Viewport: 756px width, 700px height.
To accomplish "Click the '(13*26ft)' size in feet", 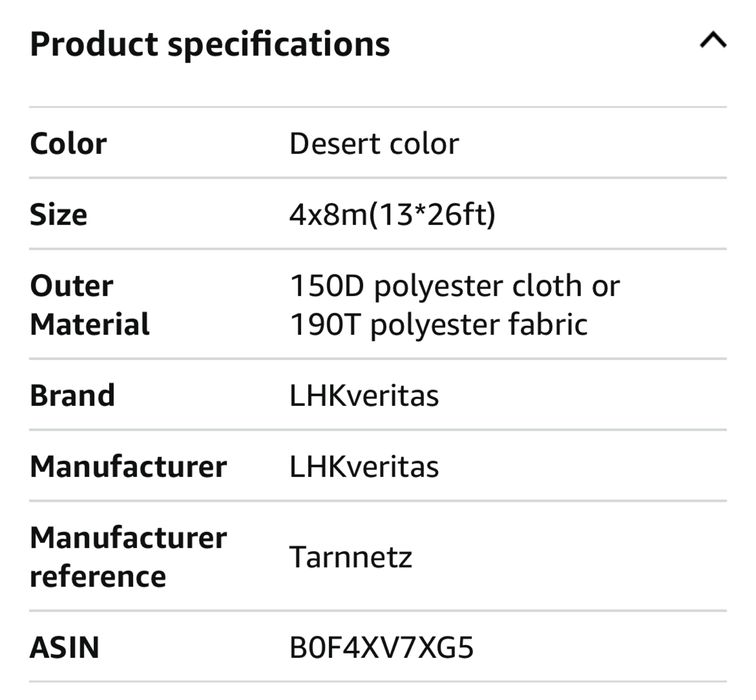I will tap(432, 214).
